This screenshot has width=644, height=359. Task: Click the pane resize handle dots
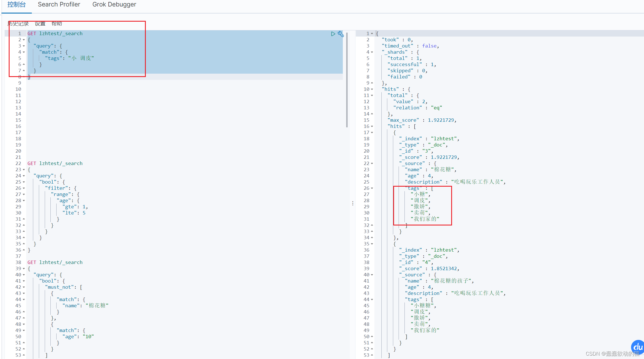coord(353,203)
